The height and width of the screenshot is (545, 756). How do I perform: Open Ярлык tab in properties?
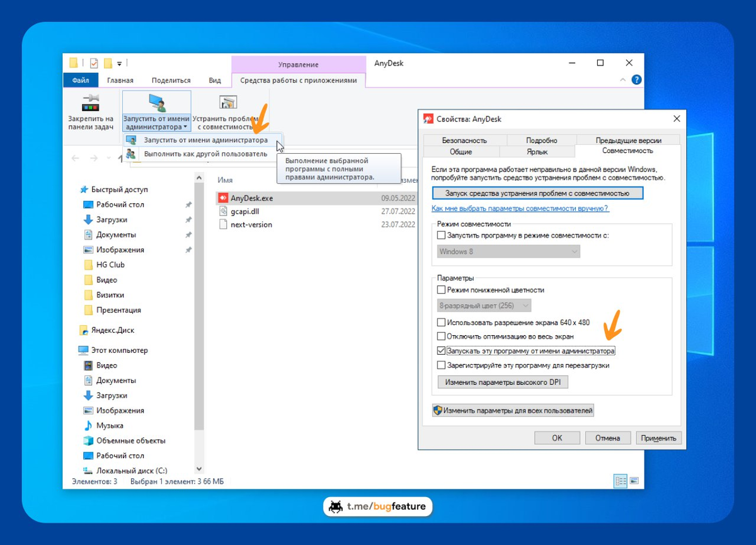(x=537, y=152)
